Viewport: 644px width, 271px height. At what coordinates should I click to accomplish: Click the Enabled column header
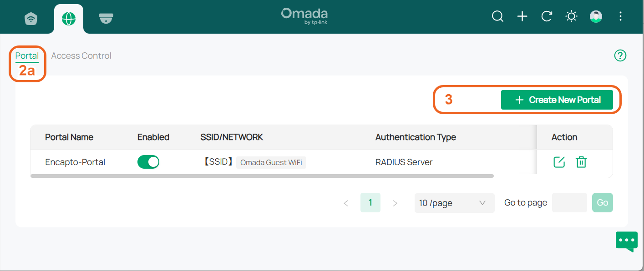(153, 137)
